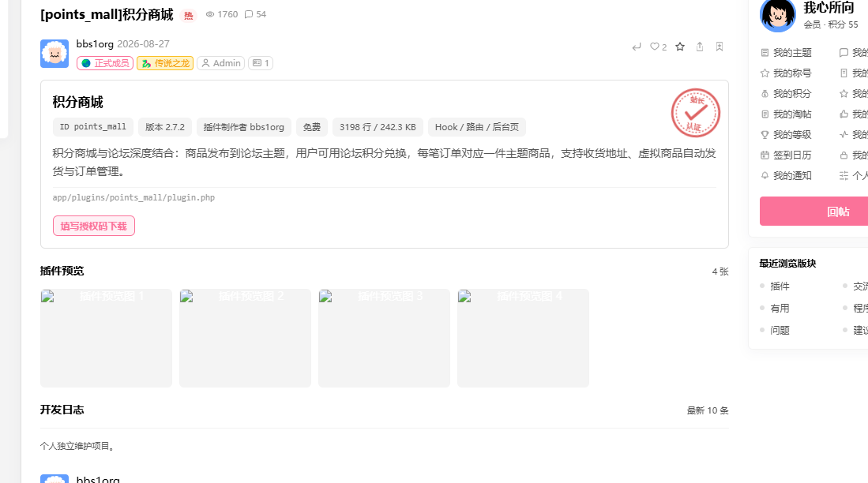Click the 个人独立维护项目 log entry text
Viewport: 868px width, 483px height.
click(x=78, y=446)
